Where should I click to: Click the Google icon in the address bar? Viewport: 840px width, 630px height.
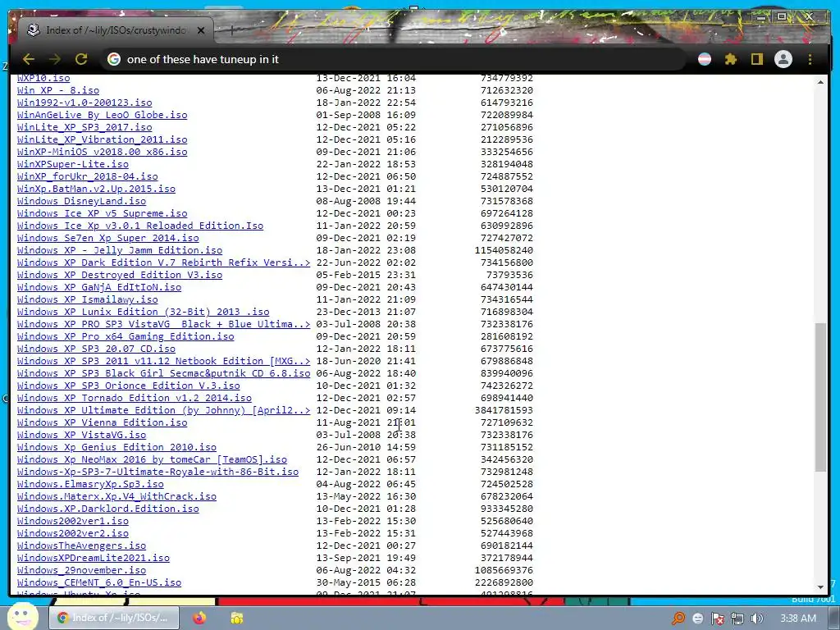[114, 59]
